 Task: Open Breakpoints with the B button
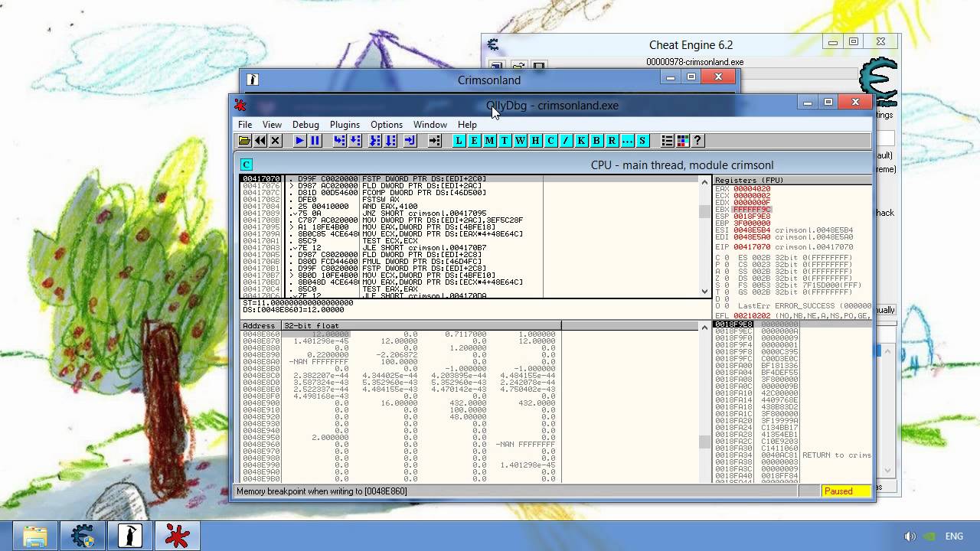[596, 141]
